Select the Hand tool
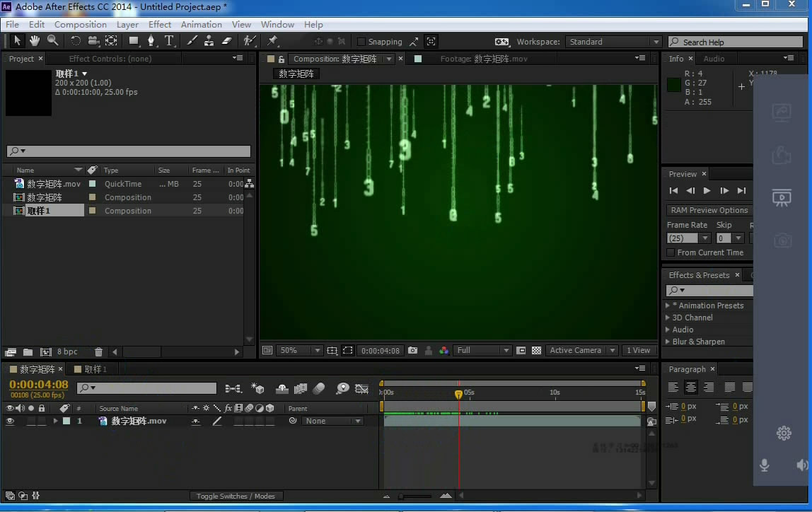The width and height of the screenshot is (812, 512). click(x=34, y=41)
